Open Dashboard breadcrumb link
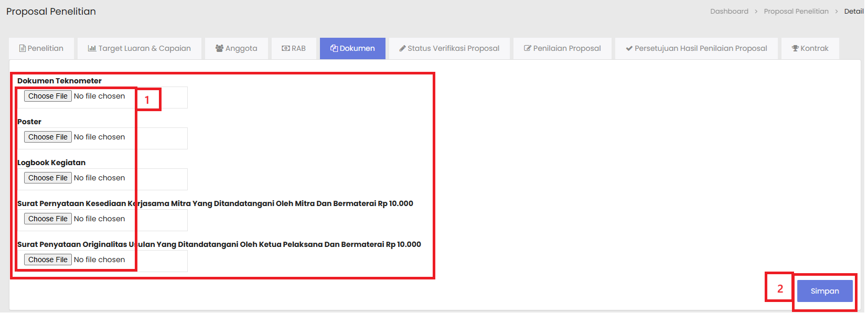Viewport: 868px width, 313px height. point(729,12)
